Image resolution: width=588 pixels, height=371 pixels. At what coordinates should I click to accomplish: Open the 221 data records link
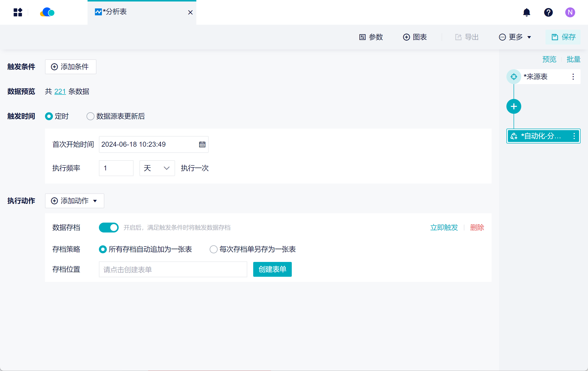pyautogui.click(x=60, y=92)
